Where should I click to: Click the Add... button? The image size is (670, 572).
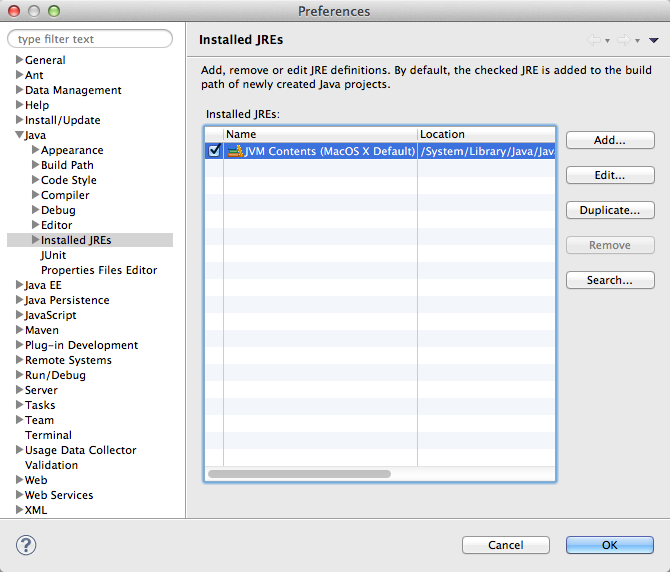(610, 140)
